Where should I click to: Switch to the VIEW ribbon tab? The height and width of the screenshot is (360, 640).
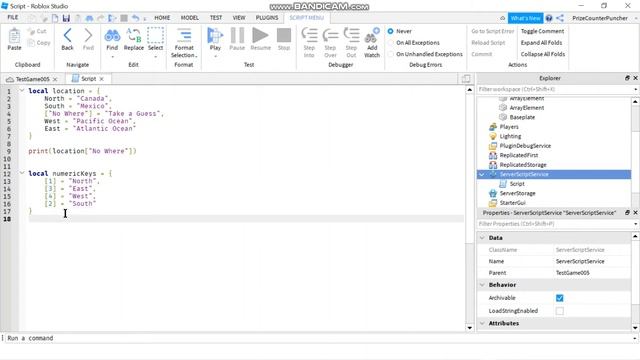pyautogui.click(x=239, y=18)
